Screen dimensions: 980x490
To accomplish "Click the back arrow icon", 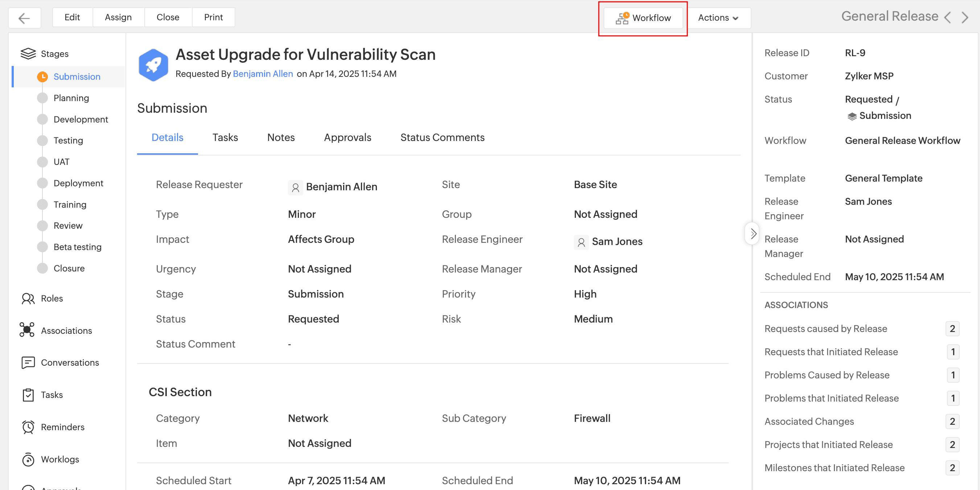I will (24, 18).
